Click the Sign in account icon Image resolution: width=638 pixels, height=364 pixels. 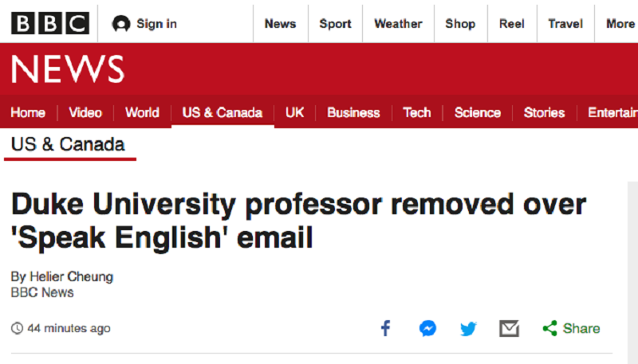[x=121, y=24]
